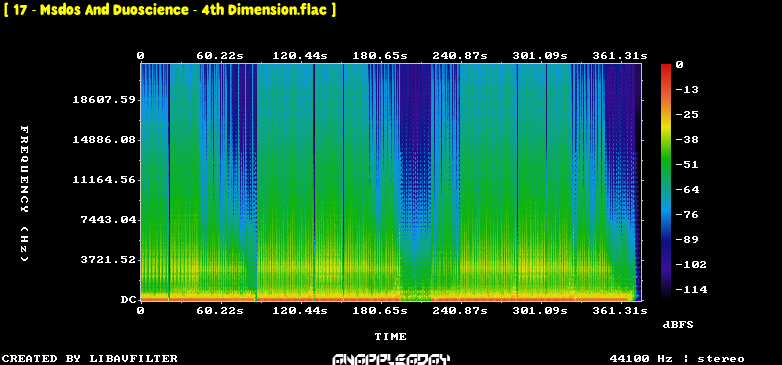
Task: Click the 240.87s bottom time label
Action: pos(460,311)
